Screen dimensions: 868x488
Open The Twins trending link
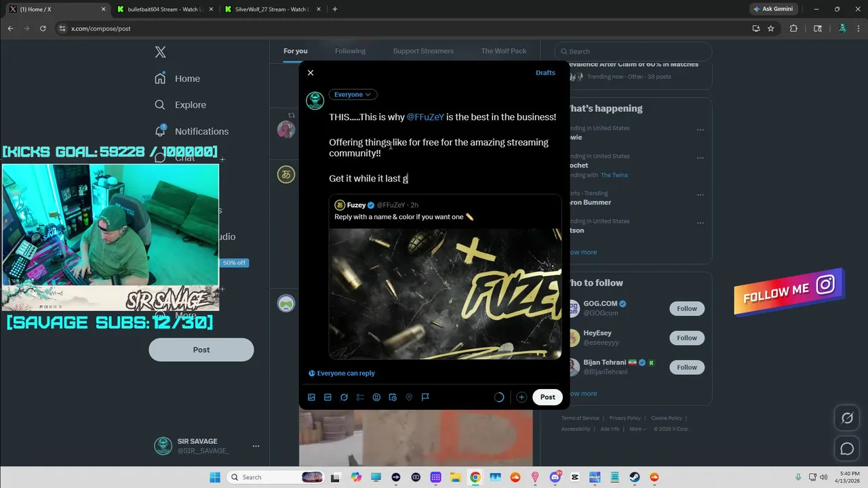614,175
